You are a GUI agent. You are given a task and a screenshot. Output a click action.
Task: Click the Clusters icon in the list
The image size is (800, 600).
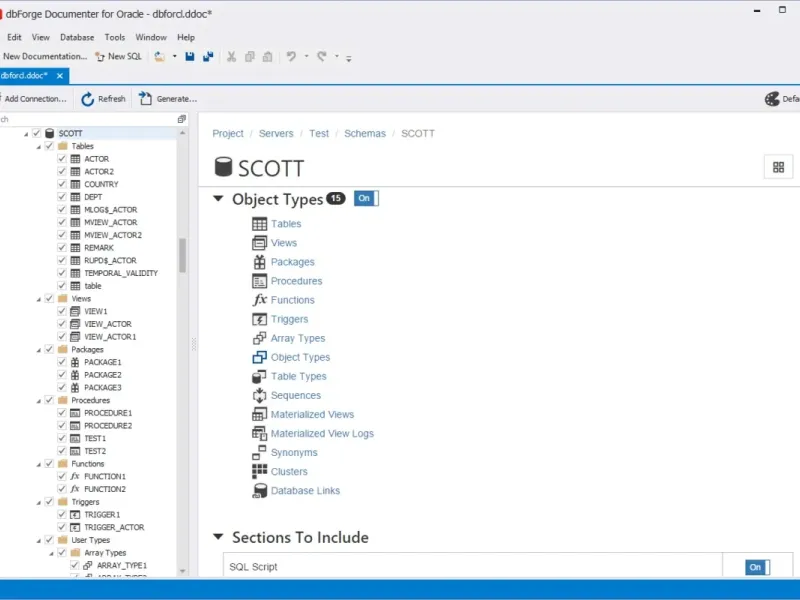coord(259,471)
